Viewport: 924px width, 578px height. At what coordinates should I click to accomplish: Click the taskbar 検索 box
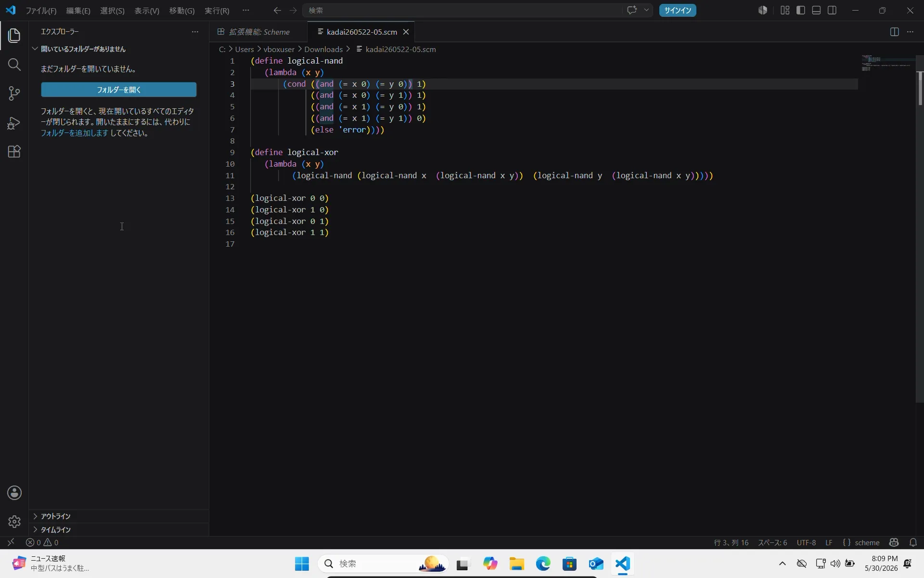(383, 564)
